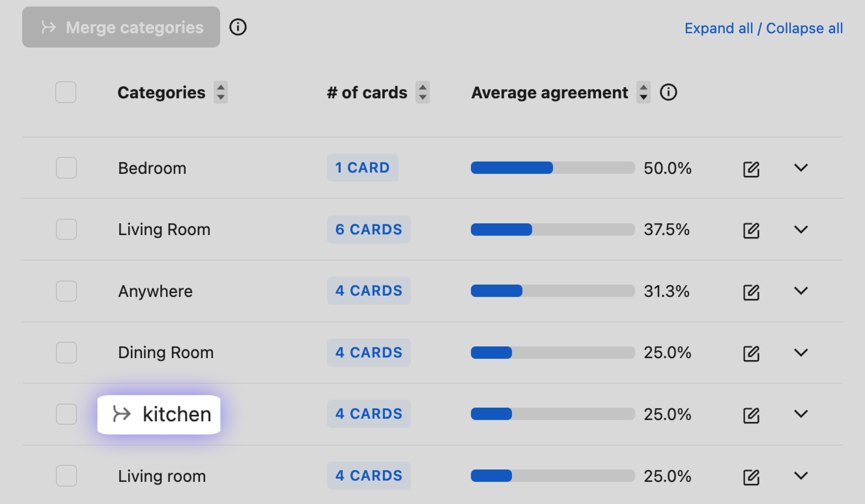Edit the kitchen category
Screen dimensions: 865x504
(x=751, y=415)
